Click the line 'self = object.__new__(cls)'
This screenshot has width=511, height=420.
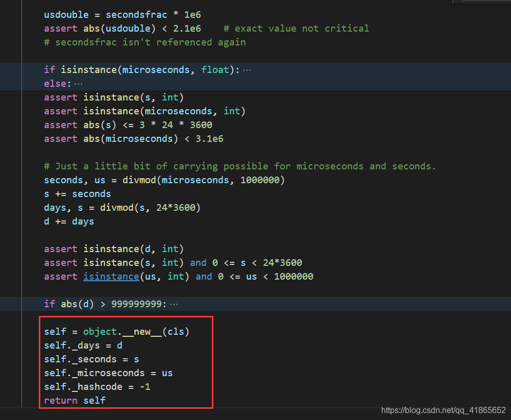[117, 332]
